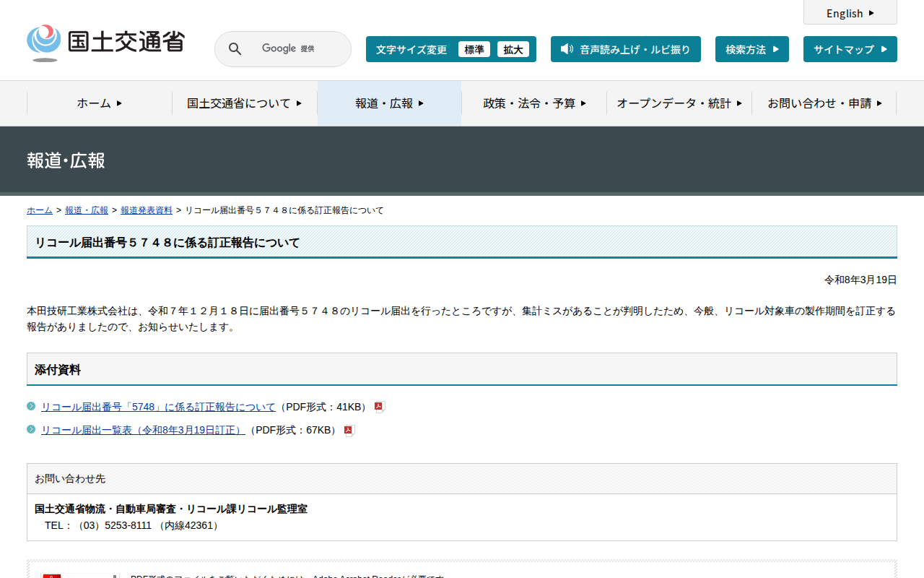Open the サイトマップ page
924x578 pixels.
[850, 50]
